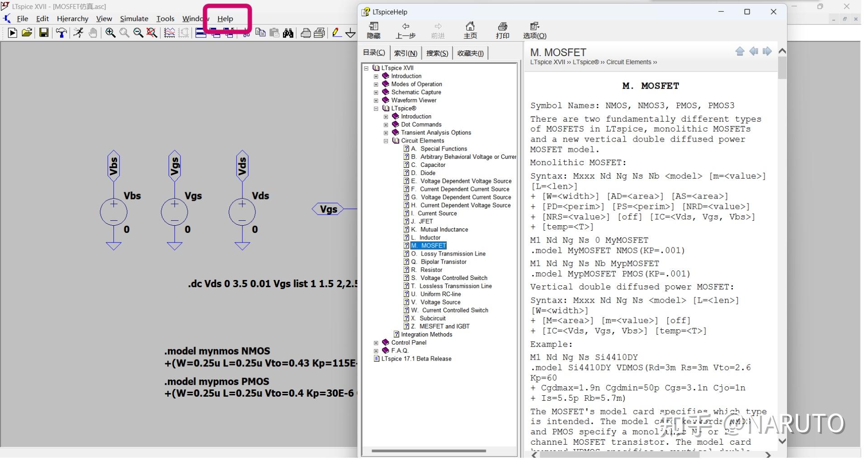Click the binoculars Find icon

click(x=288, y=33)
